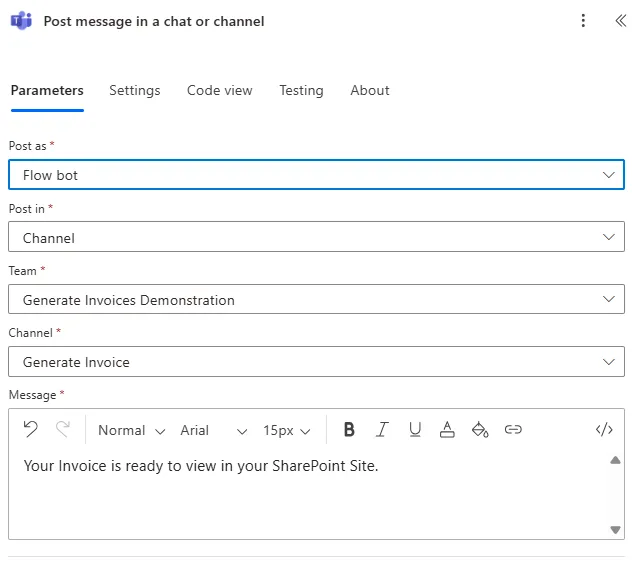
Task: Open the Channel Generate Invoice dropdown
Action: (x=316, y=362)
